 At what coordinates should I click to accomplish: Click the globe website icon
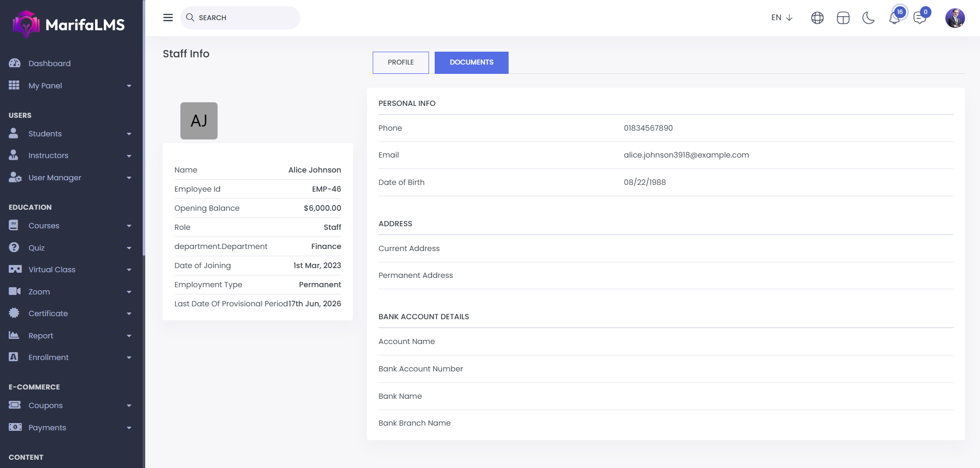click(x=817, y=18)
